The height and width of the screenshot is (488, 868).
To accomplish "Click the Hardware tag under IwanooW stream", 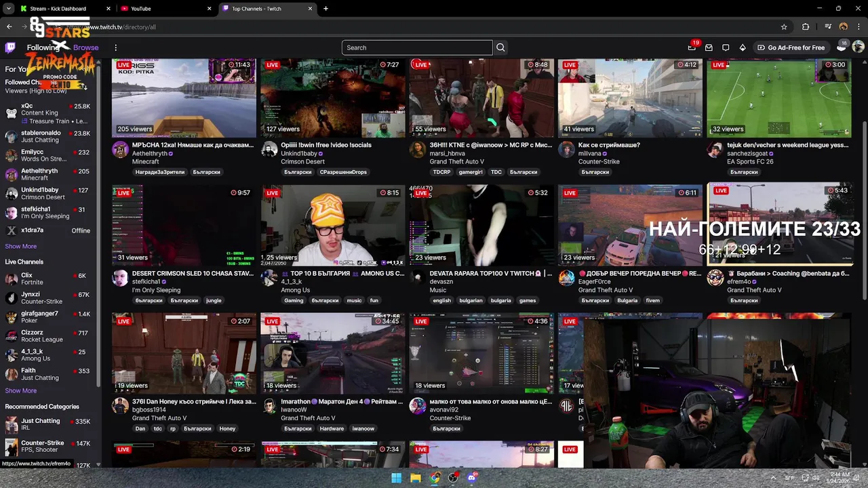I will point(332,428).
